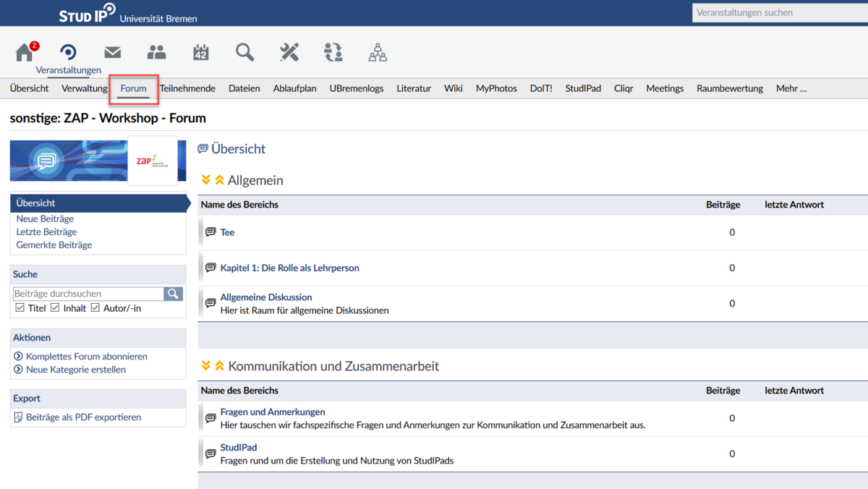Screen dimensions: 868x489
Task: Open the calendar planner icon
Action: pos(200,53)
